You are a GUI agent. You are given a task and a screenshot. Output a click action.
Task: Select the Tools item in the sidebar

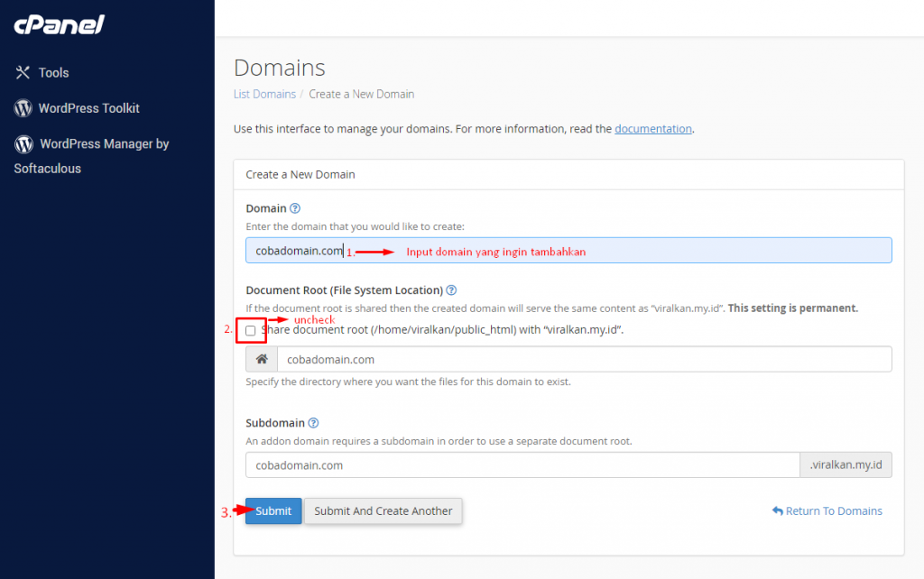pos(53,73)
